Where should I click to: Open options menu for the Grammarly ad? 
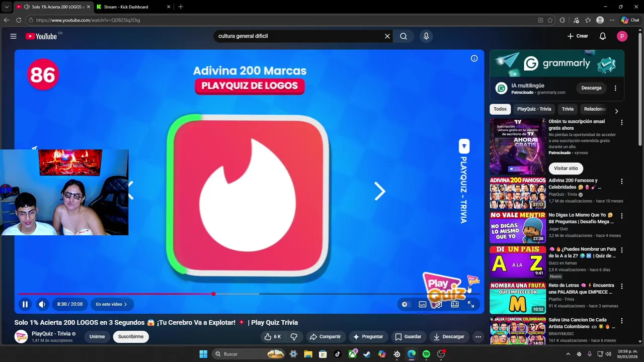[615, 88]
